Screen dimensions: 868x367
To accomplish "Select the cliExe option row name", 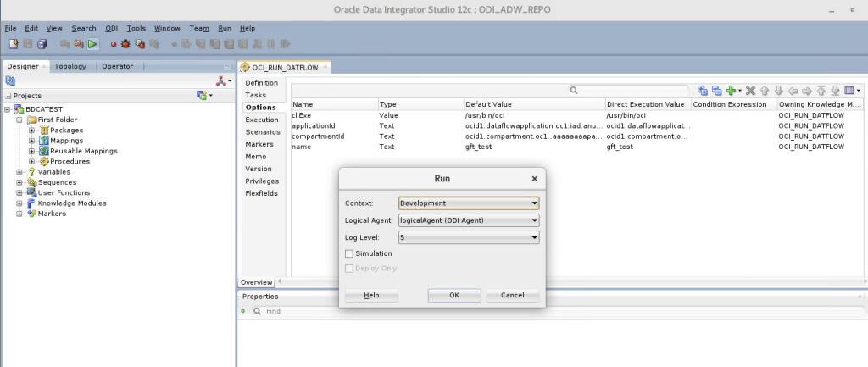I will (303, 115).
